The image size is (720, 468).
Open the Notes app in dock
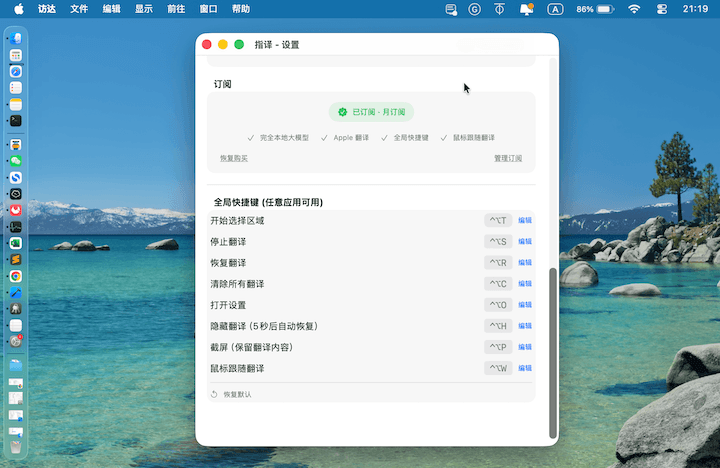(16, 104)
